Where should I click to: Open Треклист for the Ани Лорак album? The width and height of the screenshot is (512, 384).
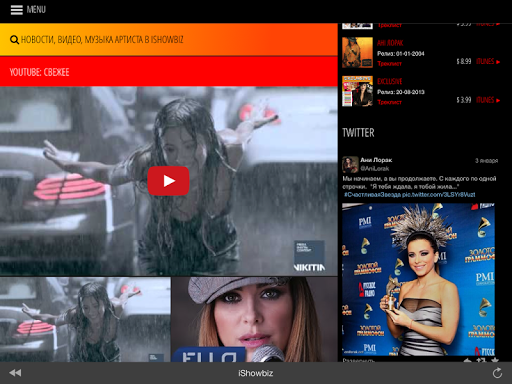(389, 64)
